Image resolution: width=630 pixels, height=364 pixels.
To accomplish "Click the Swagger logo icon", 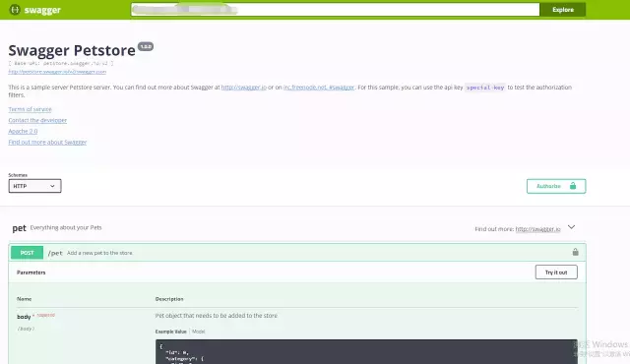I will (x=15, y=10).
